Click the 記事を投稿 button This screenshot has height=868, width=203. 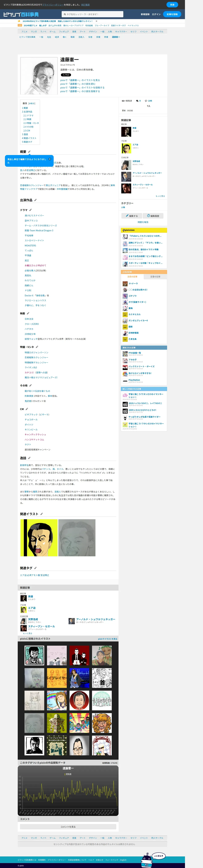pos(172,14)
